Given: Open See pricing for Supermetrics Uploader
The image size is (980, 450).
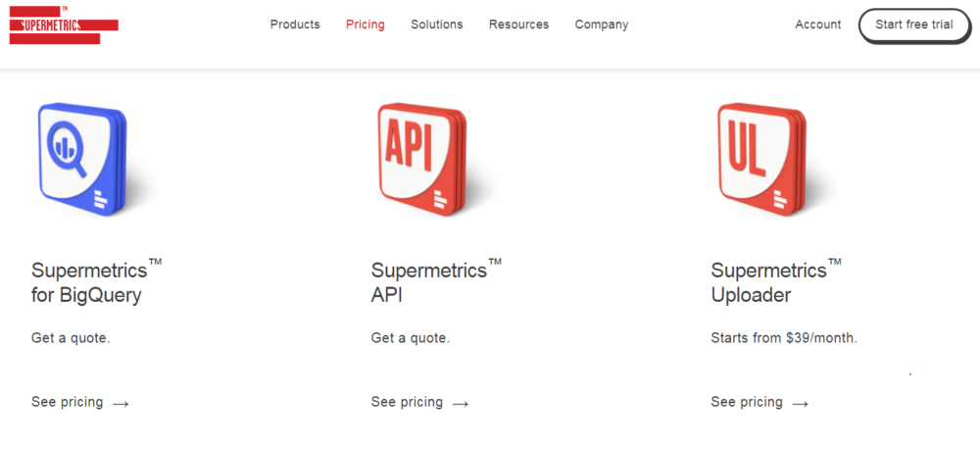Looking at the screenshot, I should point(748,402).
